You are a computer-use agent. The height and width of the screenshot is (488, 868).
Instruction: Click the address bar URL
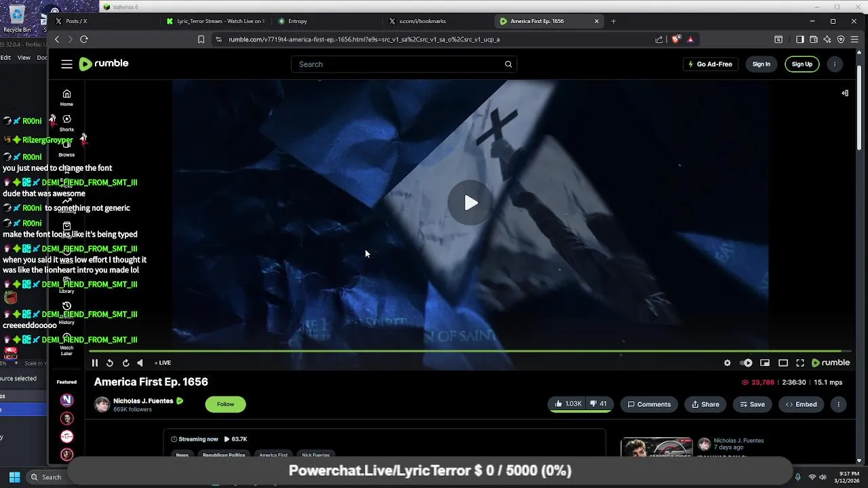(364, 39)
